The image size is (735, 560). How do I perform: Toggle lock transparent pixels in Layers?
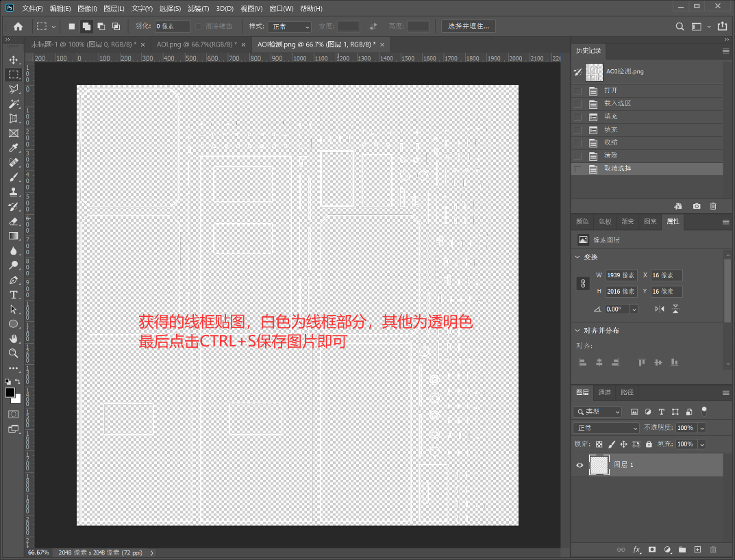pos(599,444)
